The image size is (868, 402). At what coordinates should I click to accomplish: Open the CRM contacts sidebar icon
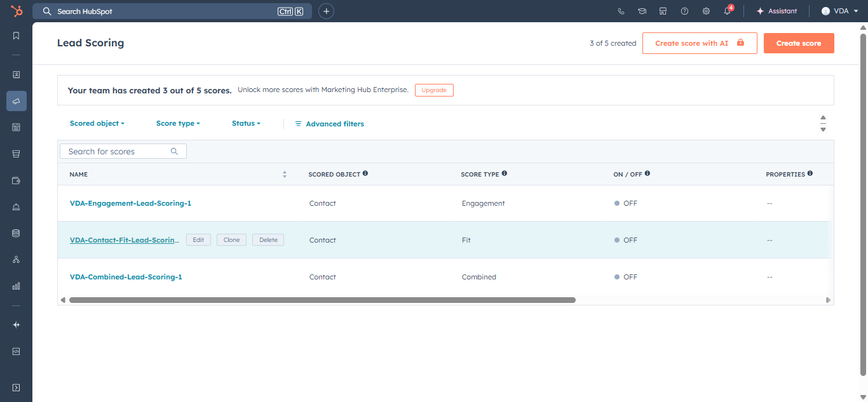pyautogui.click(x=17, y=74)
